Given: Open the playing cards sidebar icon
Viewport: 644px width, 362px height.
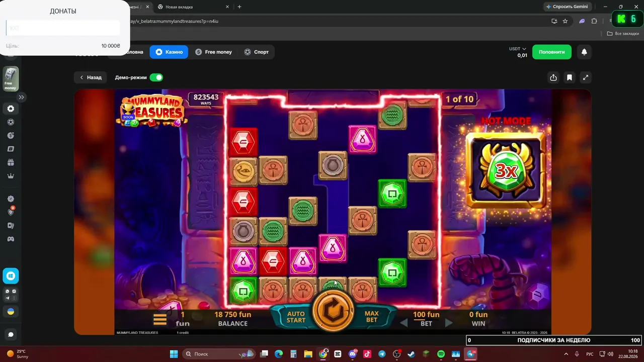Looking at the screenshot, I should 11,226.
